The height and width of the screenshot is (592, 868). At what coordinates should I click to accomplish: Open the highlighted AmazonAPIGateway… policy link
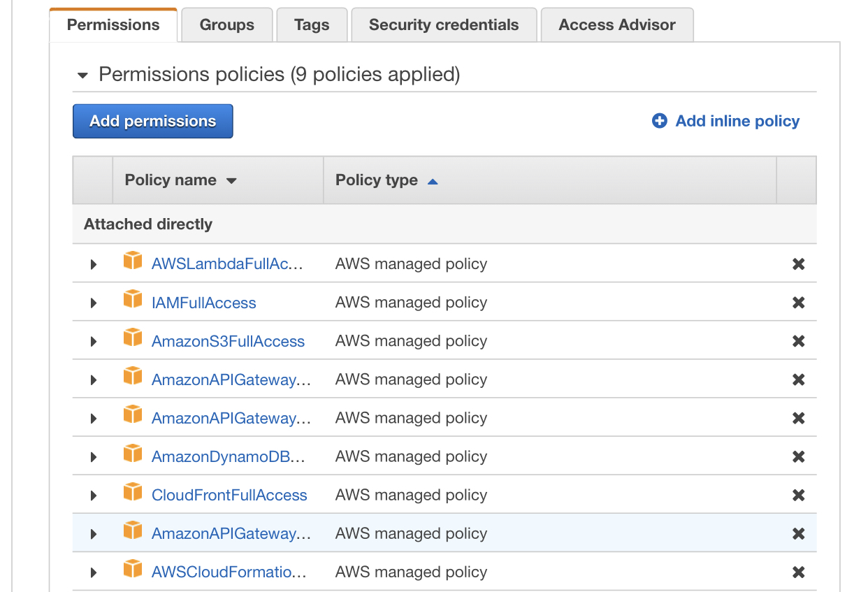(x=231, y=533)
